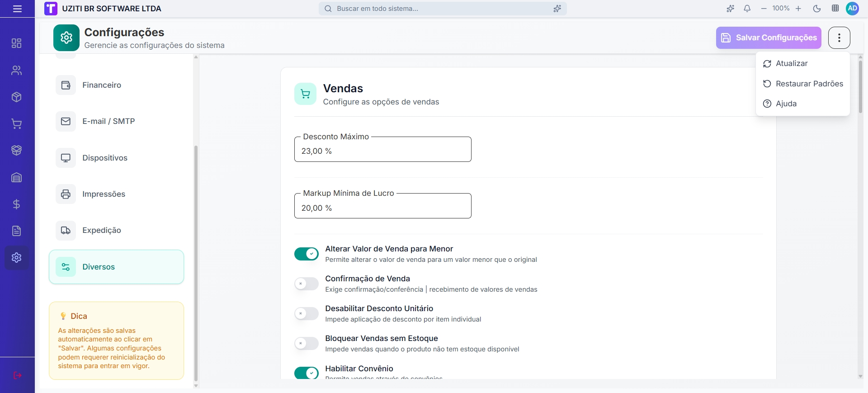Enable Bloquear Vendas sem Estoque toggle
This screenshot has width=868, height=393.
pyautogui.click(x=307, y=343)
